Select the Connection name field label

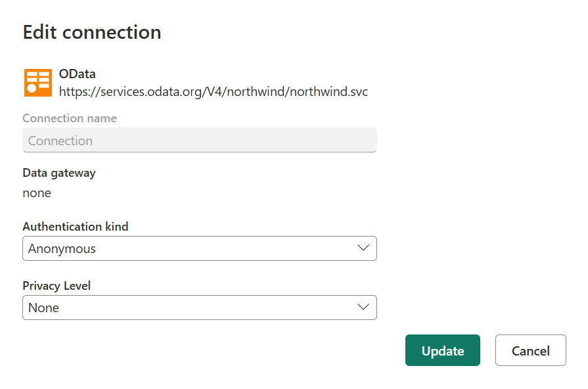click(x=69, y=118)
